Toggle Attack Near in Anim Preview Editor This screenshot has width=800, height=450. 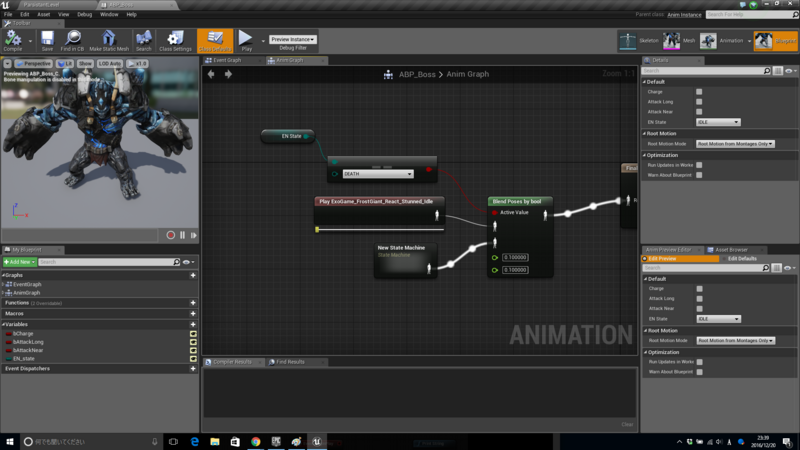click(x=699, y=309)
